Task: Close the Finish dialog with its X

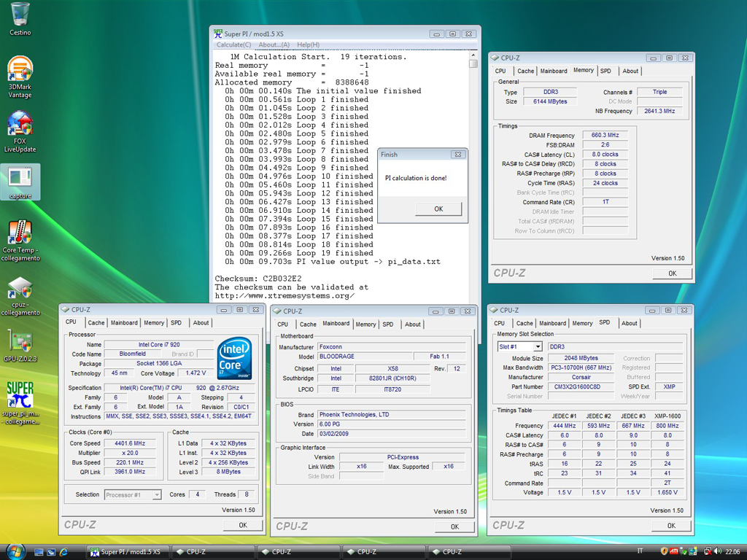Action: point(457,155)
